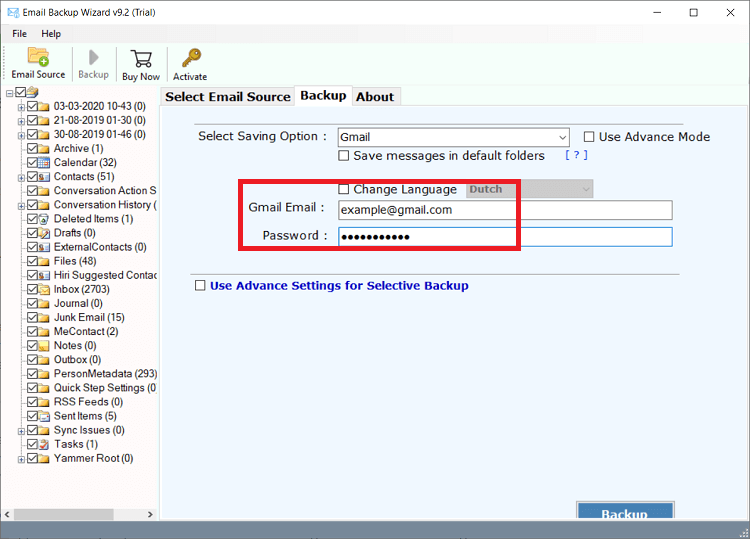The width and height of the screenshot is (750, 539).
Task: Click the Junk Email folder icon
Action: point(44,318)
